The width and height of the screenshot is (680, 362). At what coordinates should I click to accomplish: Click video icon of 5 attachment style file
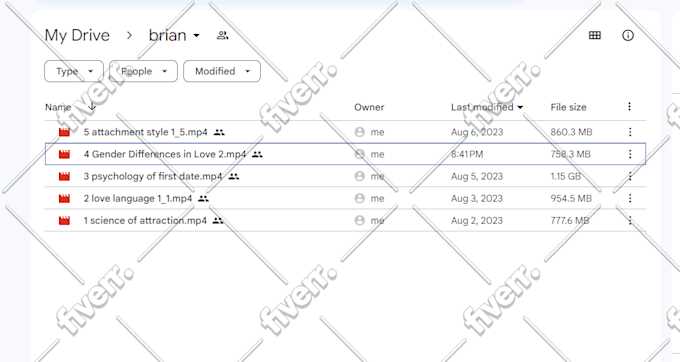pyautogui.click(x=64, y=132)
